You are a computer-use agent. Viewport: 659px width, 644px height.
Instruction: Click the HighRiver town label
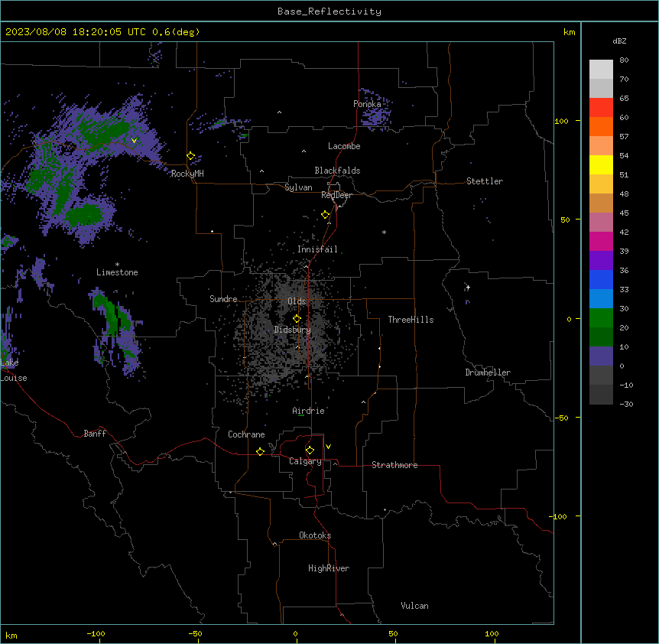pos(329,568)
